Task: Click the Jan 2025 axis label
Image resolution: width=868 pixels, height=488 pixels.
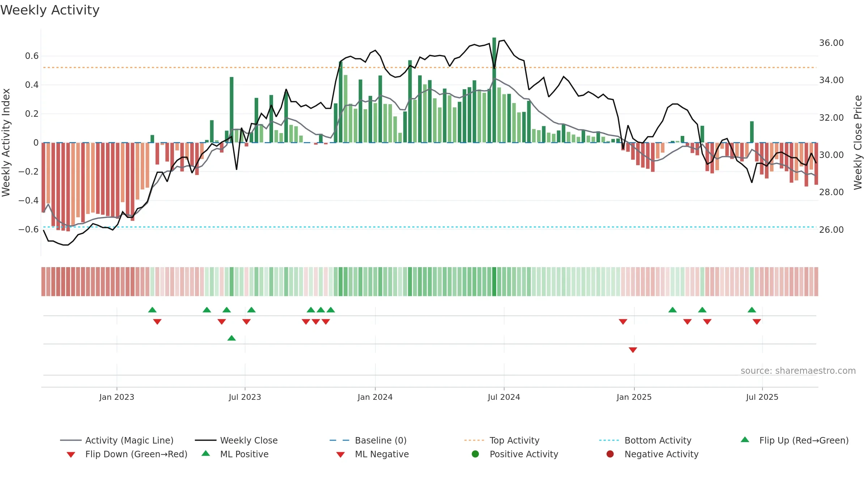Action: [x=634, y=397]
